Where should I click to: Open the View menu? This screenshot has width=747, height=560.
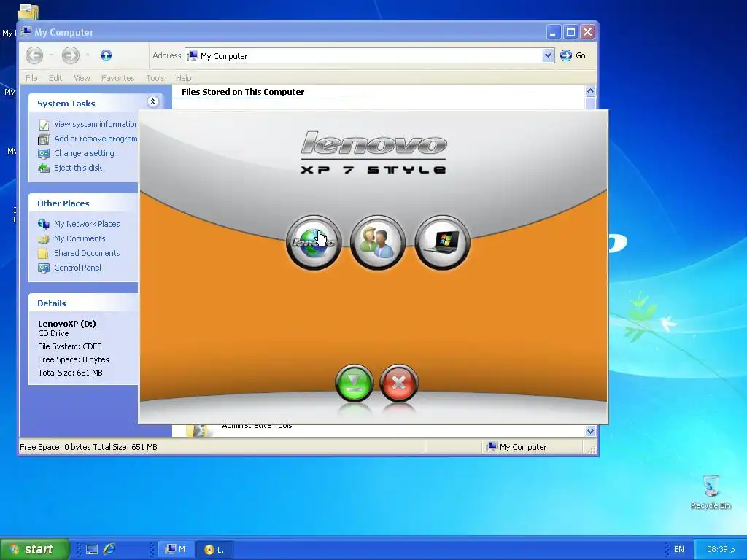(x=82, y=78)
